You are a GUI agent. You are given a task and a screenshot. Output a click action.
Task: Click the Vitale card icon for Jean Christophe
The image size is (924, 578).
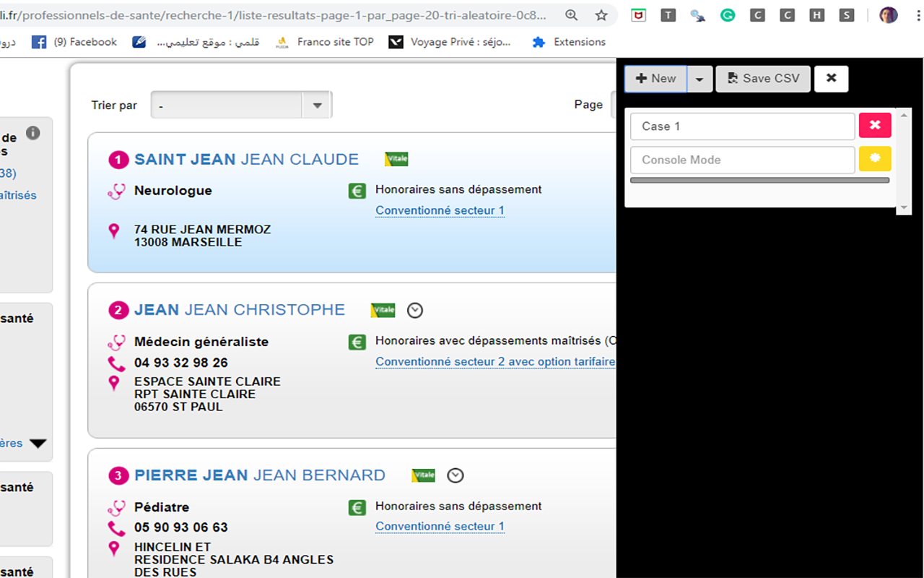(x=383, y=310)
